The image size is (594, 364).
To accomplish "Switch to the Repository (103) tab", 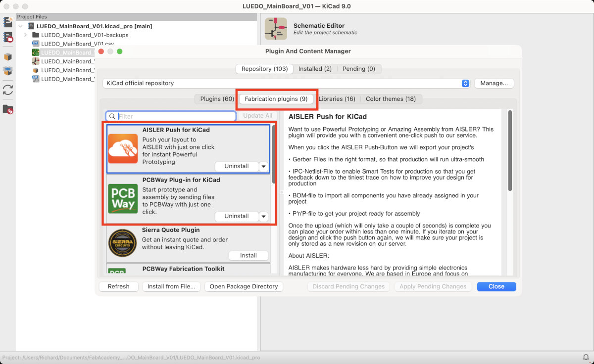I will [264, 69].
